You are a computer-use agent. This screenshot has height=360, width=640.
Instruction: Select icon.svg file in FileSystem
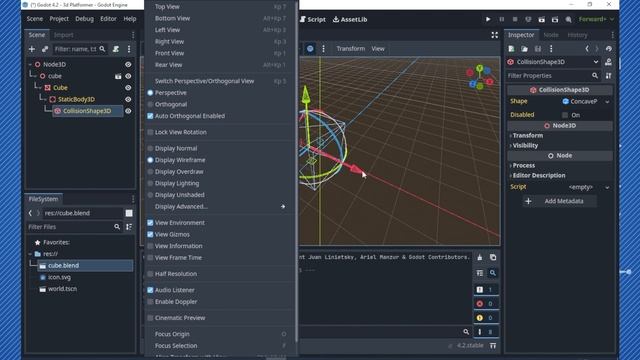[x=59, y=277]
